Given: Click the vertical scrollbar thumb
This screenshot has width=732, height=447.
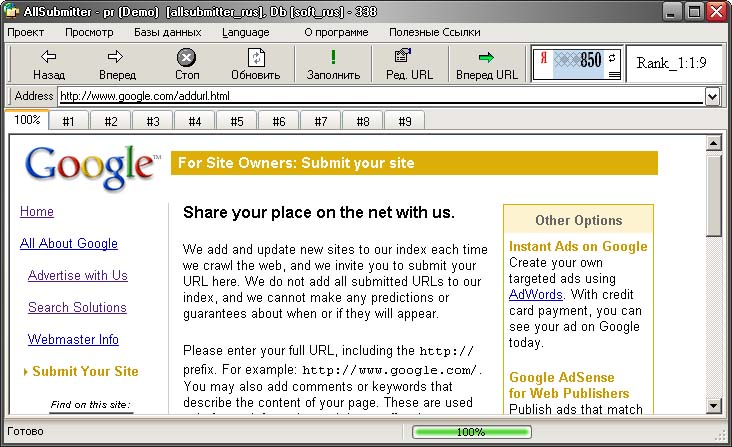Looking at the screenshot, I should click(713, 196).
